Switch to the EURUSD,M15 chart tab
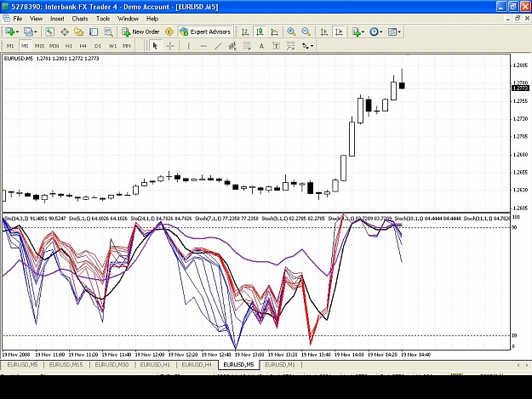This screenshot has height=399, width=532. click(66, 365)
